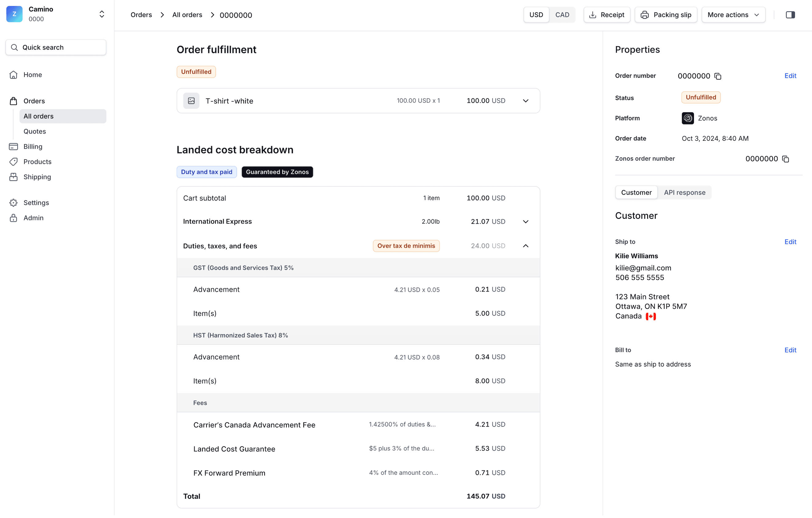Expand the International Express shipping details
The width and height of the screenshot is (812, 518).
526,221
